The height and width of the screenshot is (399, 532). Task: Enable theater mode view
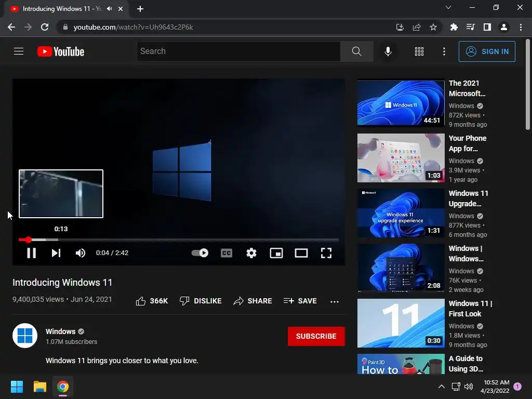(301, 253)
